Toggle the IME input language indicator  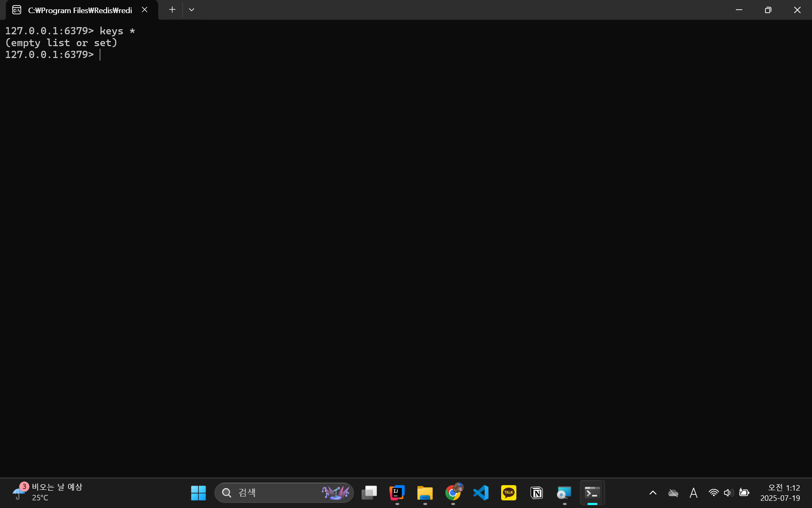pos(694,493)
